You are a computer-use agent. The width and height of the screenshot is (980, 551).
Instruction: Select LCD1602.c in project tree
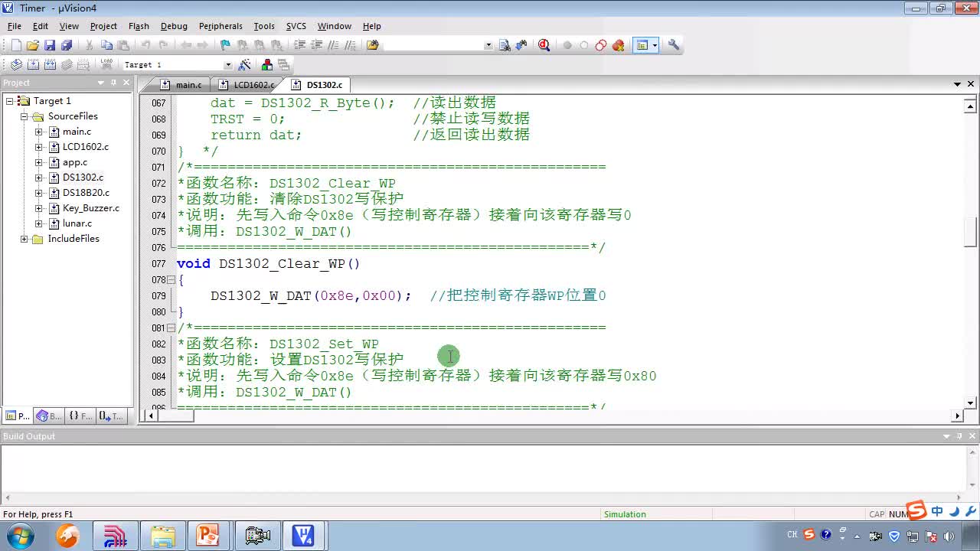85,147
